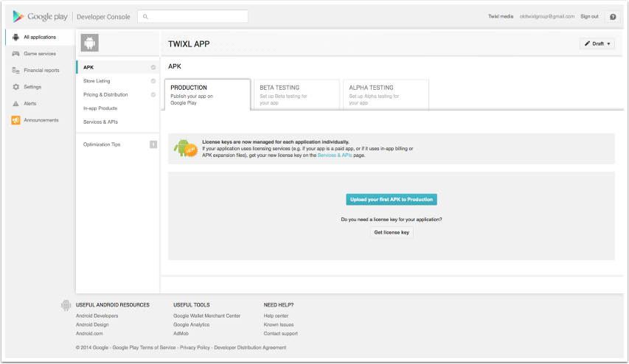This screenshot has height=364, width=629.
Task: Click the Android NEW badge icon
Action: pyautogui.click(x=185, y=148)
